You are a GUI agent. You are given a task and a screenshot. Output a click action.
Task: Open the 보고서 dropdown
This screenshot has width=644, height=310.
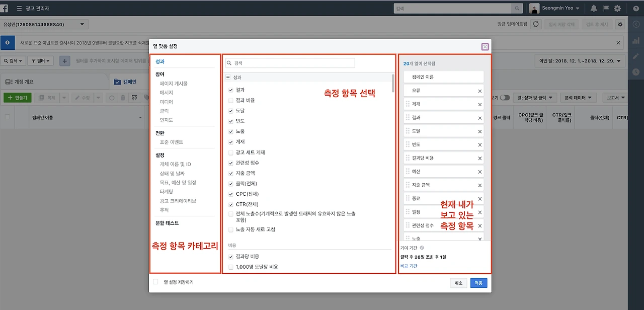(x=615, y=98)
